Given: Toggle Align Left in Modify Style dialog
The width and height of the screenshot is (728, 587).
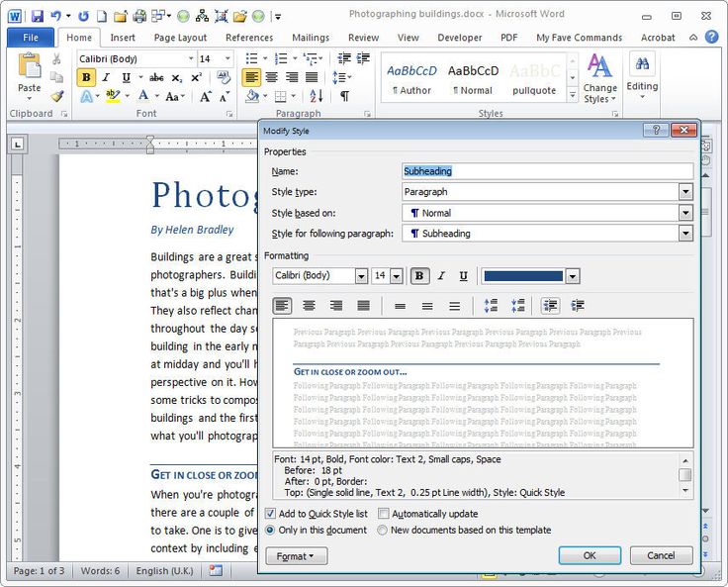Looking at the screenshot, I should (282, 305).
